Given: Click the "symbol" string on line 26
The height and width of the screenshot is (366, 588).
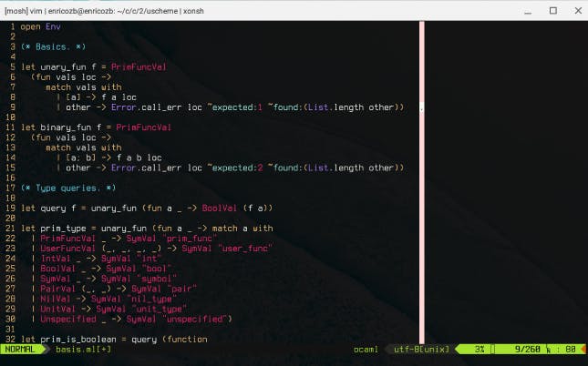Looking at the screenshot, I should (157, 280).
